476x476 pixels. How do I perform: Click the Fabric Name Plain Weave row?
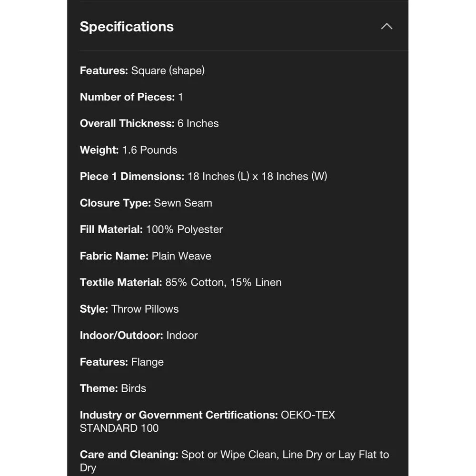145,256
